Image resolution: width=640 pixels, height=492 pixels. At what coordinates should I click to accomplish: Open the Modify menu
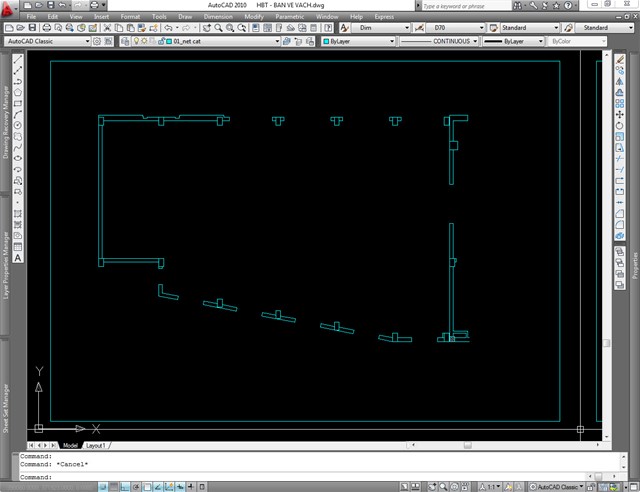(254, 17)
